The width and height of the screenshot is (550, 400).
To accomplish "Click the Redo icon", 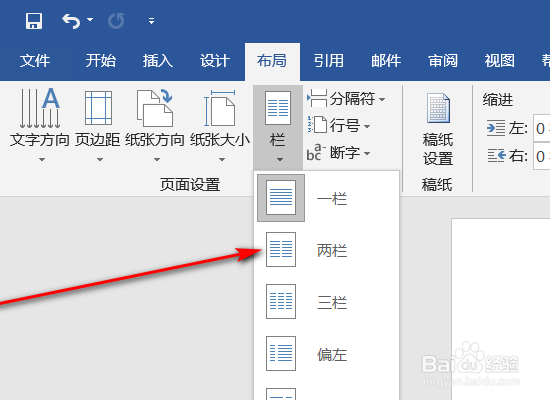I will tap(116, 21).
